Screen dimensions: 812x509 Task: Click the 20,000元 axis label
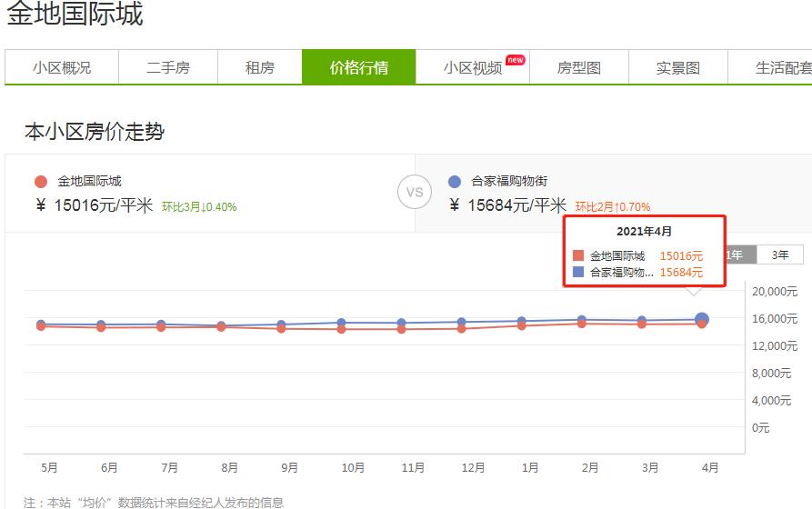[775, 292]
